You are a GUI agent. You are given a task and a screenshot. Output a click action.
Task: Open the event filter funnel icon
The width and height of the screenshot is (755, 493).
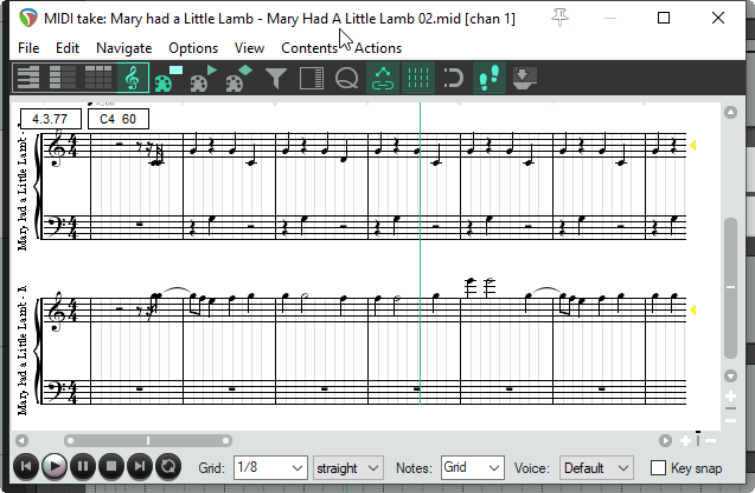[x=276, y=78]
